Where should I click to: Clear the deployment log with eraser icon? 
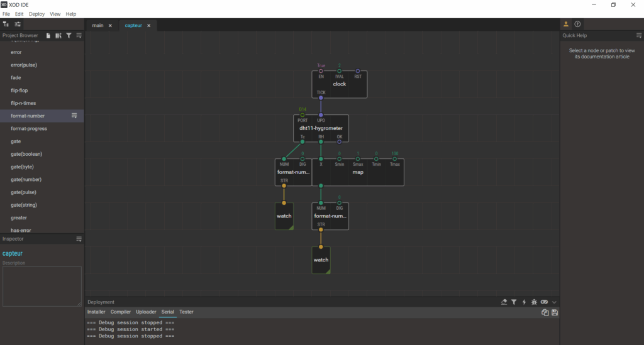tap(504, 302)
